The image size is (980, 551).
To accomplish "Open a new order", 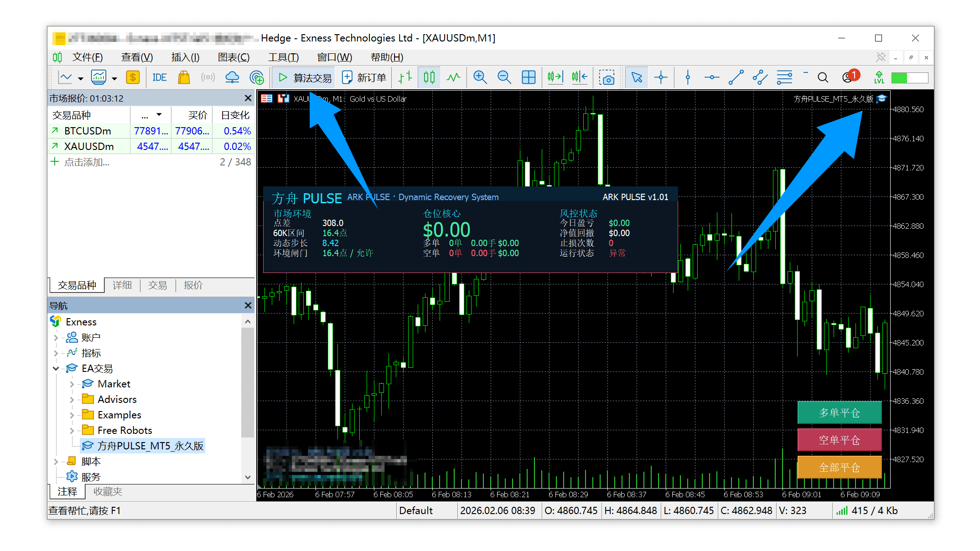I will pyautogui.click(x=364, y=77).
